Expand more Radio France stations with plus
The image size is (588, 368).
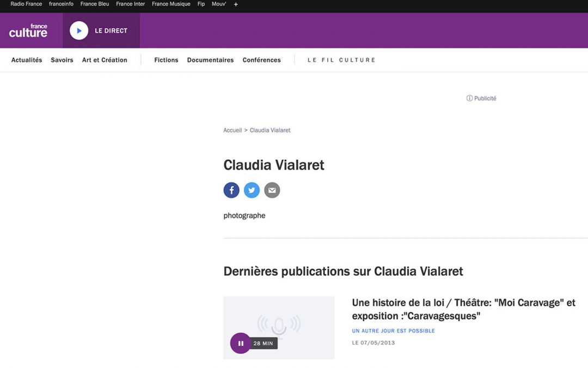click(x=236, y=4)
